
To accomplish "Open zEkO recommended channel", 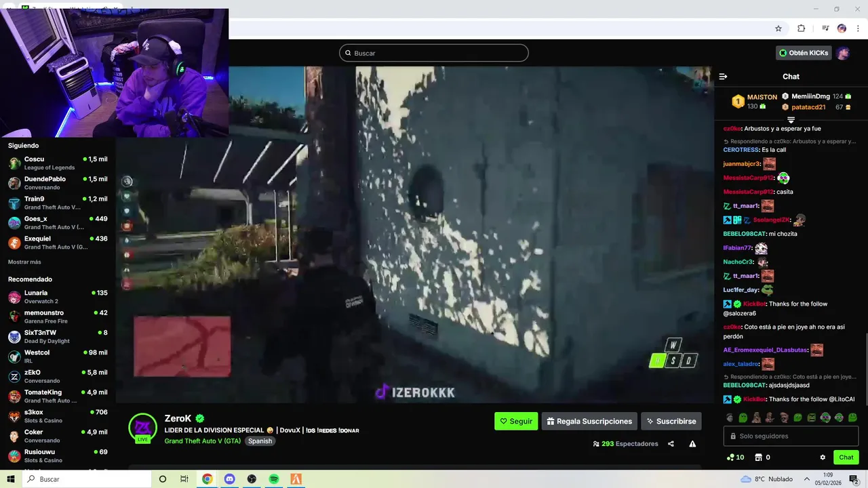I will tap(58, 376).
